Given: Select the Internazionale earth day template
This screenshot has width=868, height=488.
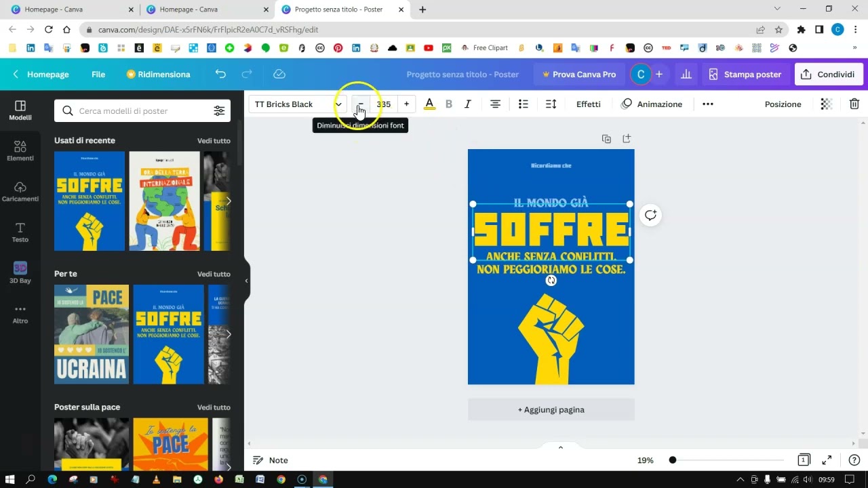Looking at the screenshot, I should click(x=165, y=201).
